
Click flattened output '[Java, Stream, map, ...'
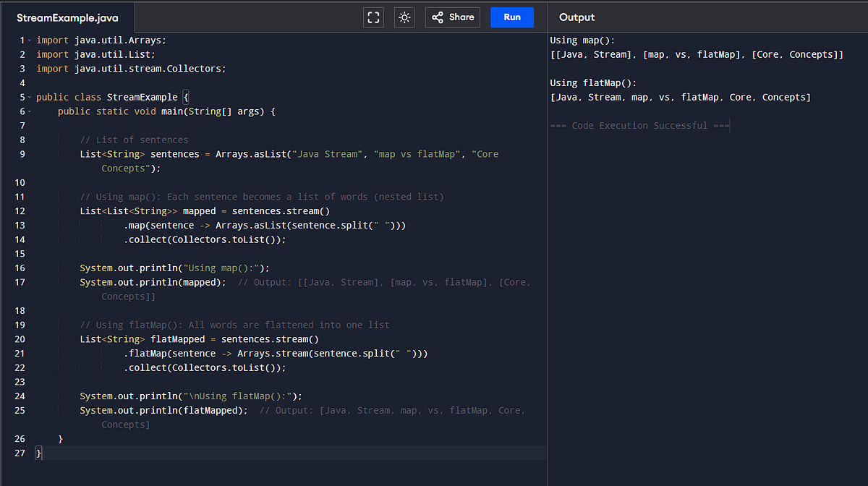point(681,97)
